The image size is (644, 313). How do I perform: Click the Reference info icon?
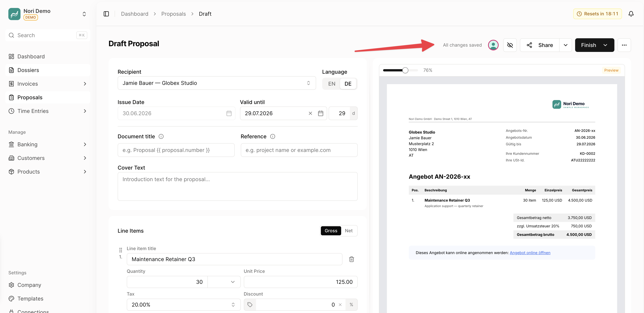pyautogui.click(x=273, y=137)
